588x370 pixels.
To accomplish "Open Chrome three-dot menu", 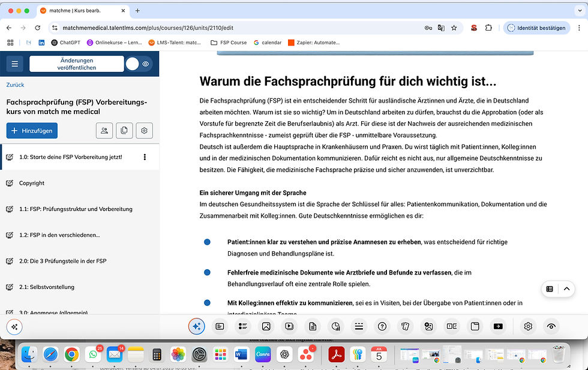I will click(x=580, y=28).
